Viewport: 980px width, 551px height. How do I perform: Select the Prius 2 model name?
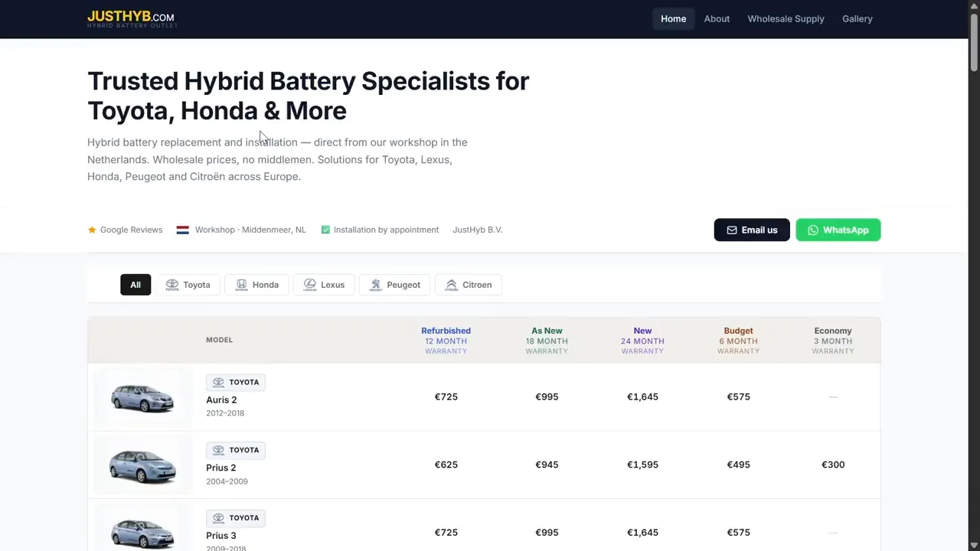[x=221, y=468]
